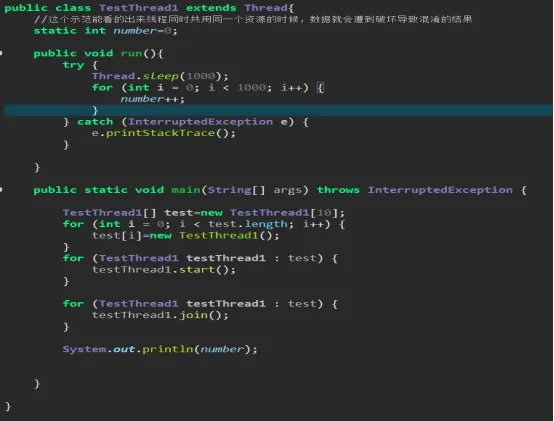The height and width of the screenshot is (421, 554).
Task: Click the static int number declaration
Action: click(105, 31)
